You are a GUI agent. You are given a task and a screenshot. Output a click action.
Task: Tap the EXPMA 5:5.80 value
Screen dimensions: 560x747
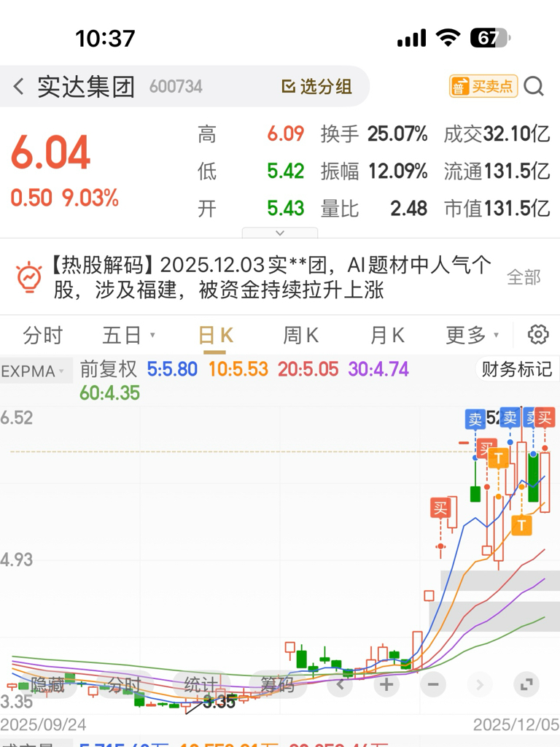coord(172,369)
